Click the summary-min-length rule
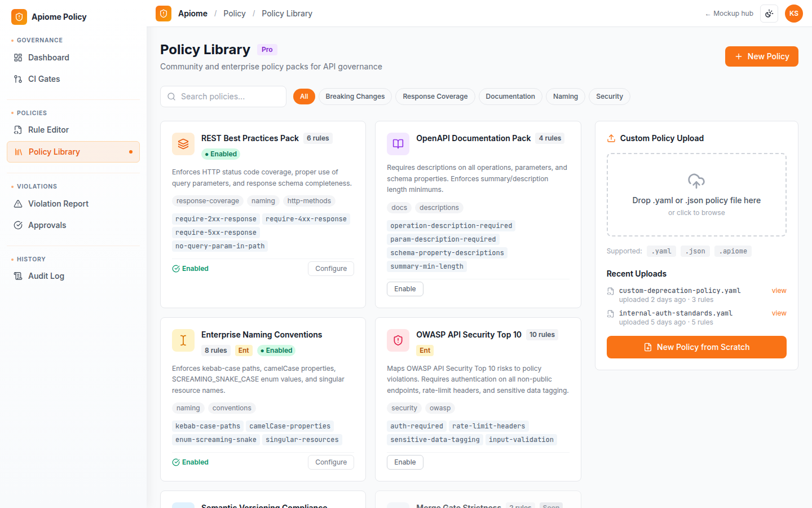The image size is (812, 508). pos(427,266)
